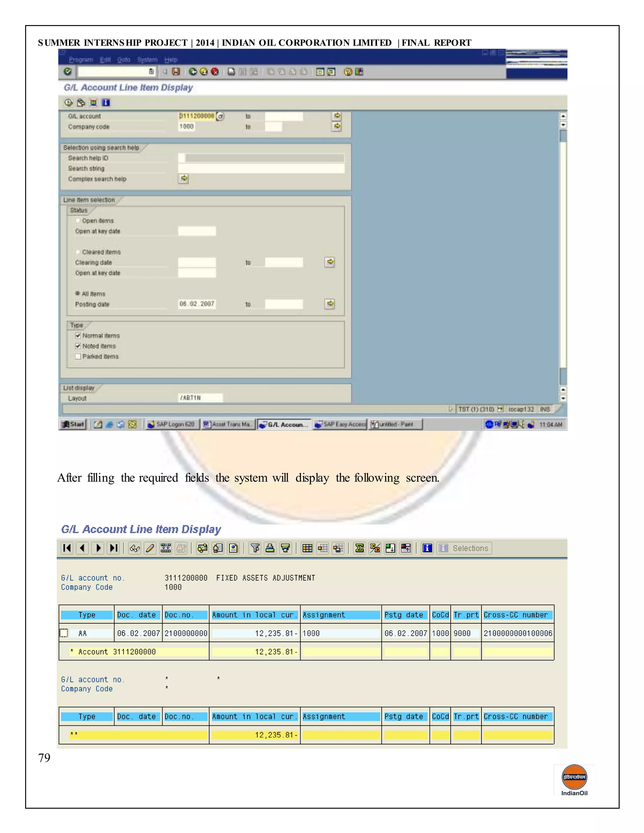Switch to Asset Trans Ma.. taskbar item
The image size is (644, 833).
coord(228,424)
